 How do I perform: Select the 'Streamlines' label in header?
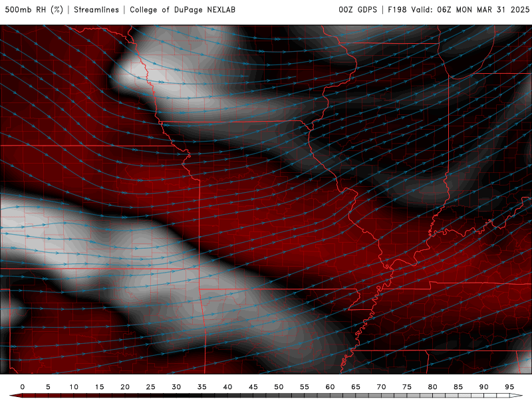pyautogui.click(x=96, y=10)
